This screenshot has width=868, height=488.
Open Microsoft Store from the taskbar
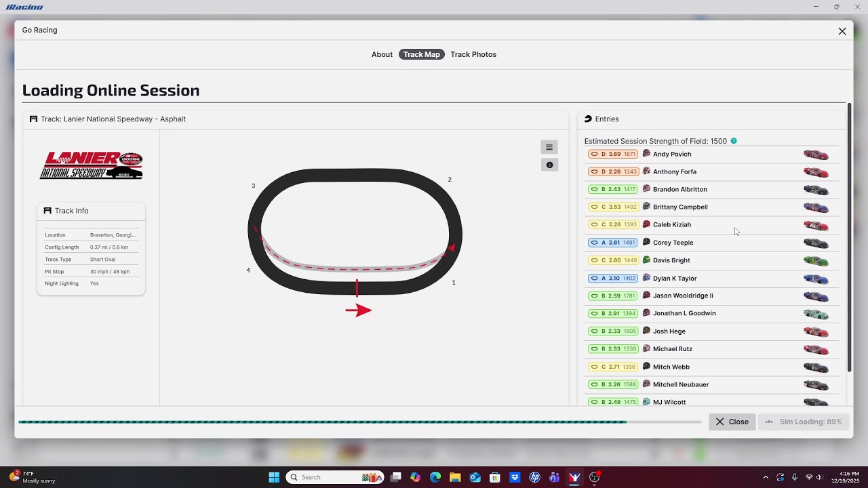495,477
